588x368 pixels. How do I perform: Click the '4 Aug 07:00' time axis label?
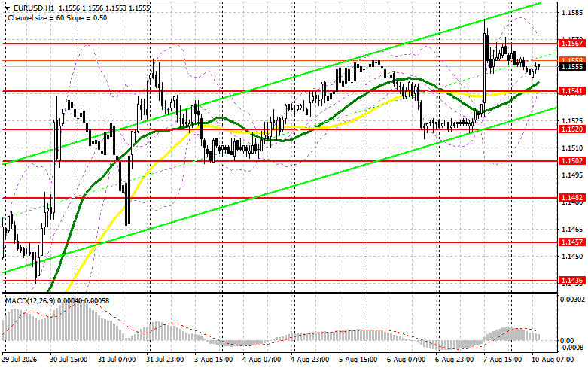click(x=261, y=360)
